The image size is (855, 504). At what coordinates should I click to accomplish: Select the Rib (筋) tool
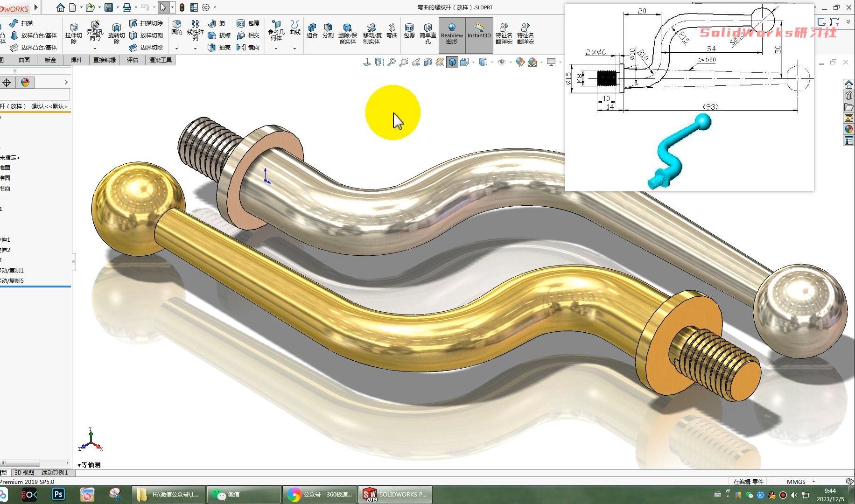pyautogui.click(x=217, y=23)
